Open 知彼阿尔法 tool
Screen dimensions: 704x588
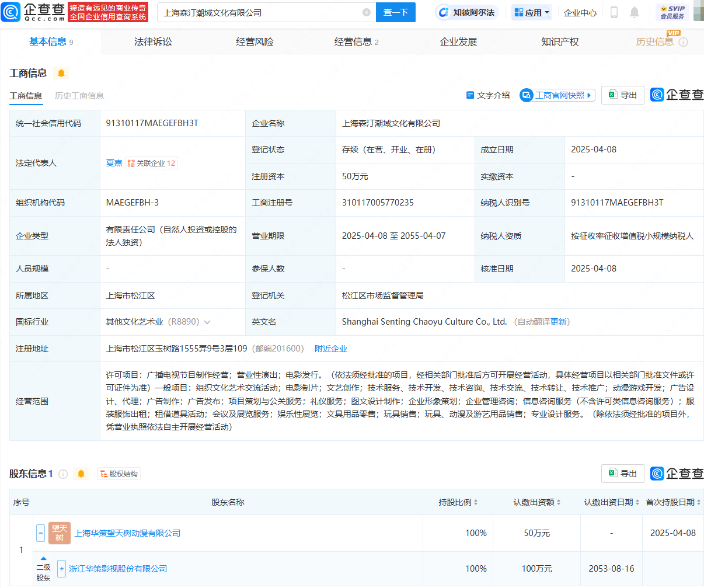coord(466,12)
